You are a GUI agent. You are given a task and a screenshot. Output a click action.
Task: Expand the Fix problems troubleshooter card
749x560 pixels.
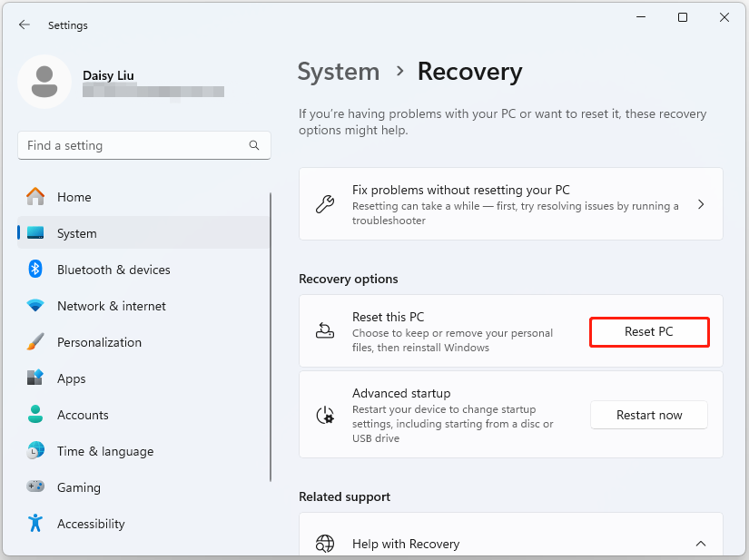tap(701, 203)
